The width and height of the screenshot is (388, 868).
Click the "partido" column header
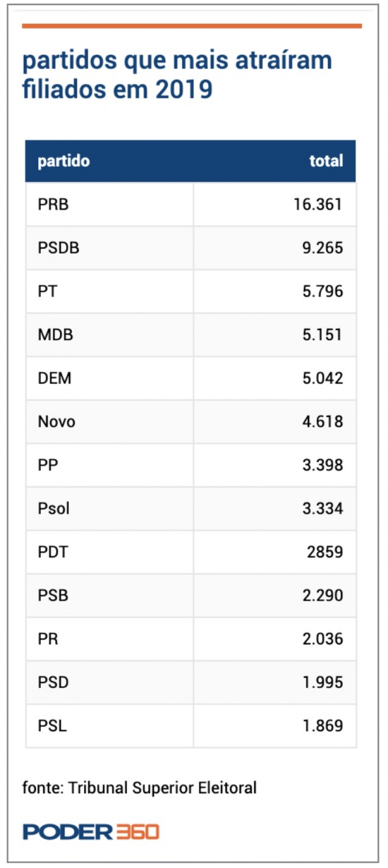click(x=64, y=161)
